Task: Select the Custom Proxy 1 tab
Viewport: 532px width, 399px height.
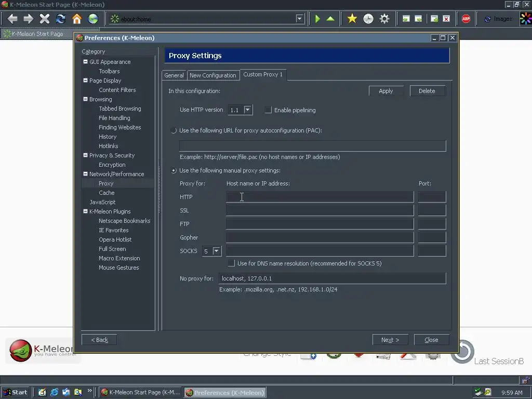Action: pyautogui.click(x=263, y=74)
